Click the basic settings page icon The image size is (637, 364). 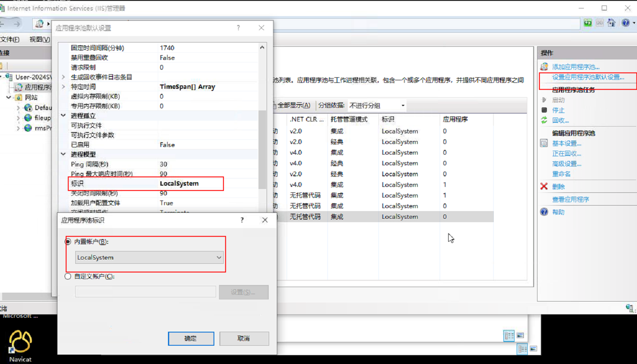coord(544,143)
